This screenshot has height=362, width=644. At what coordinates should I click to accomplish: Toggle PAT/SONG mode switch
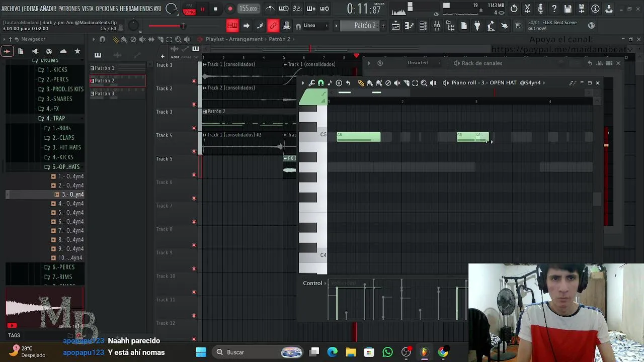click(x=189, y=9)
